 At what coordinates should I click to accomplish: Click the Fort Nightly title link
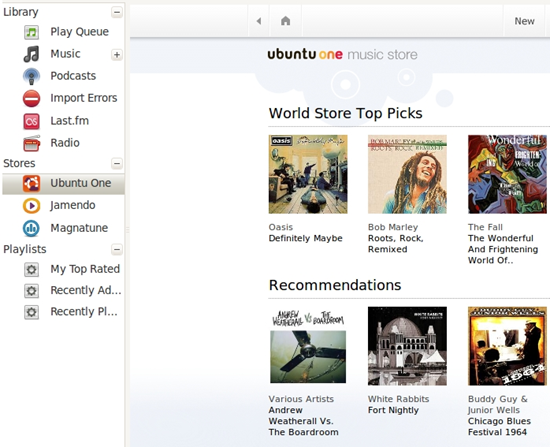pyautogui.click(x=393, y=411)
